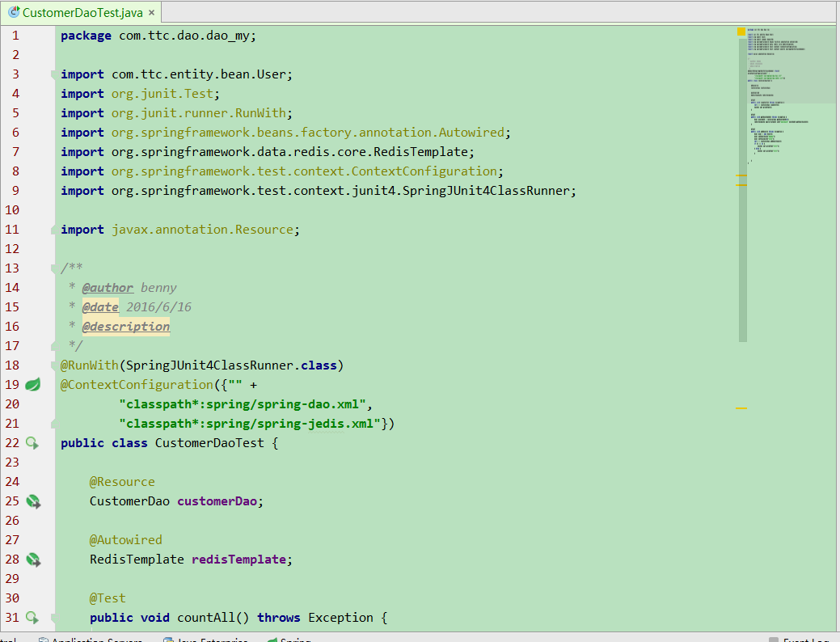The image size is (840, 642).
Task: Click the spring-jedis.xml classpath string
Action: pos(250,424)
